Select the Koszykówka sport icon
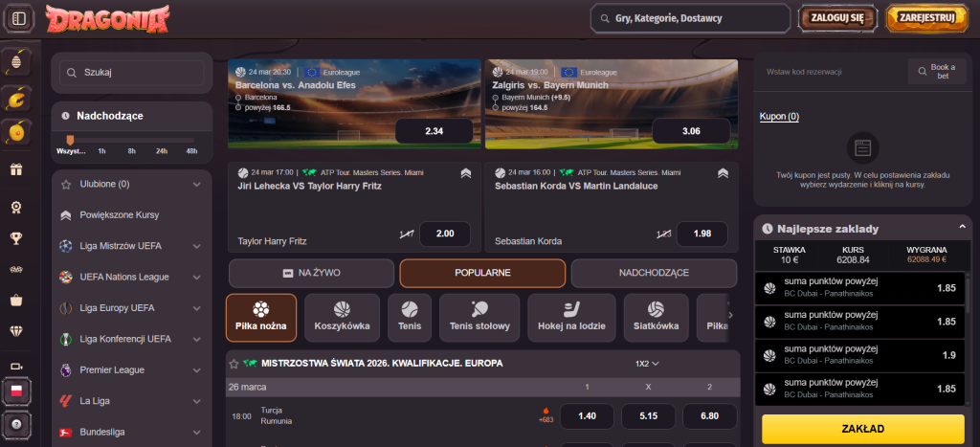Screen dimensions: 980x447 point(342,318)
